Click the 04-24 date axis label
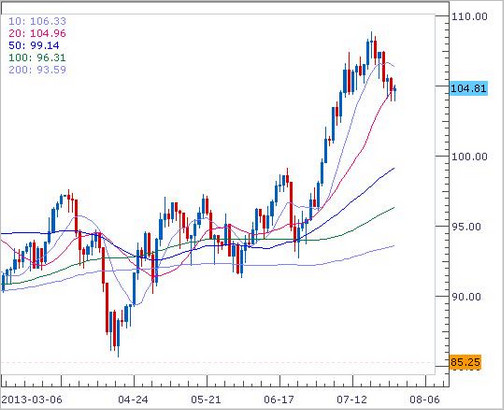The height and width of the screenshot is (410, 504). [x=133, y=399]
